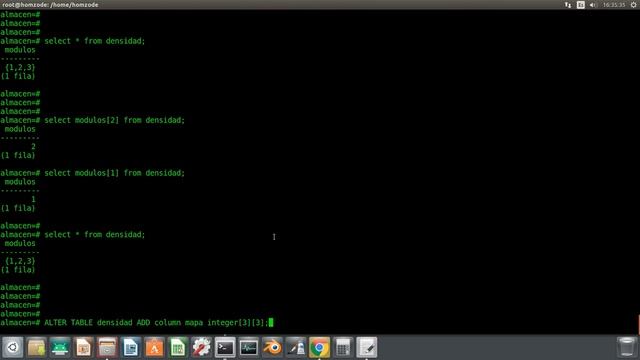640x360 pixels.
Task: Open the Ubuntu Dash launcher
Action: [13, 347]
